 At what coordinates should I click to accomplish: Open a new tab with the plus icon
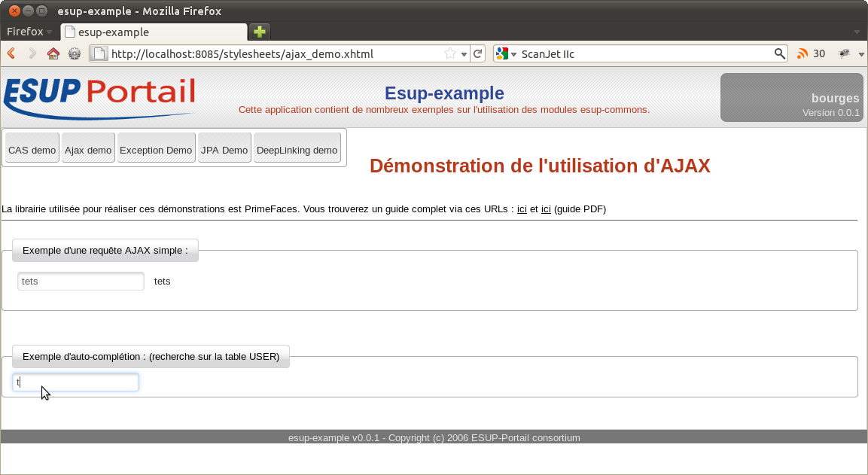(x=259, y=32)
